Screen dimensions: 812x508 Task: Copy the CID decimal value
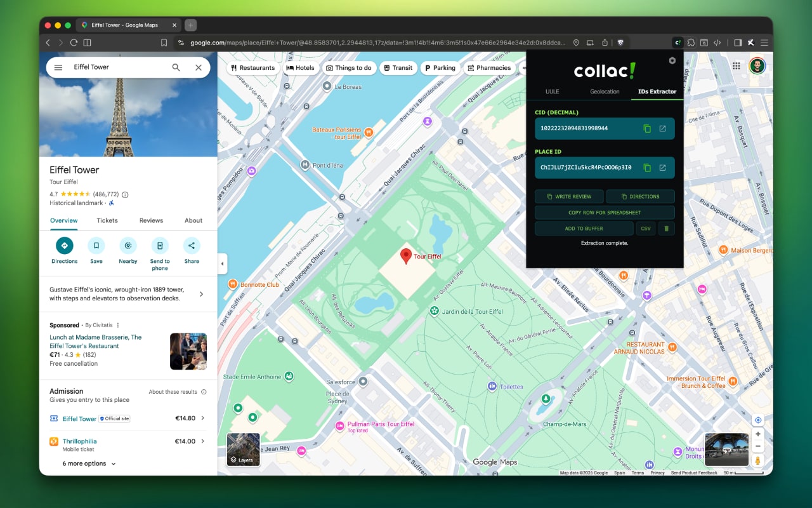coord(647,128)
